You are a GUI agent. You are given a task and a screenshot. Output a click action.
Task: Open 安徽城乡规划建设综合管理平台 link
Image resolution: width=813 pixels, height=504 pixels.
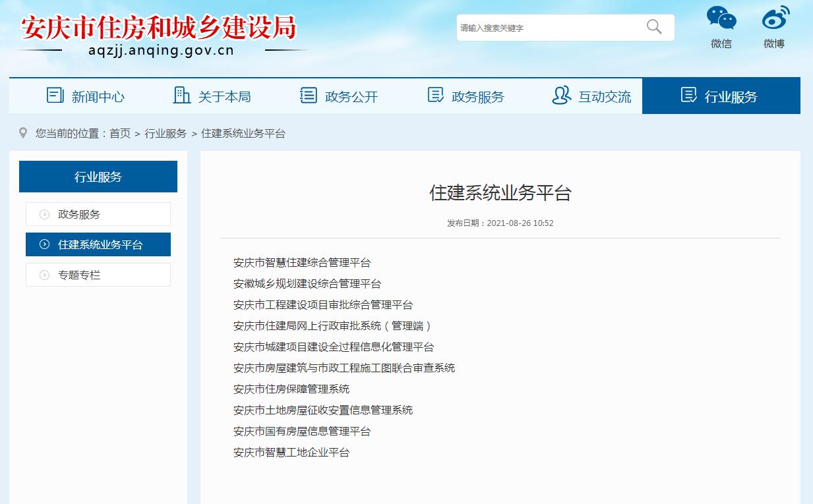pos(308,283)
